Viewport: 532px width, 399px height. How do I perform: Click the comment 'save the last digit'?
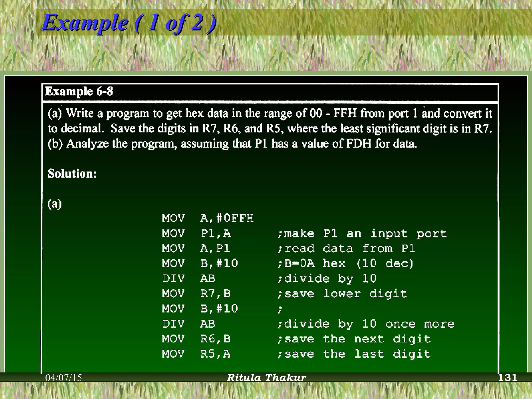point(354,354)
